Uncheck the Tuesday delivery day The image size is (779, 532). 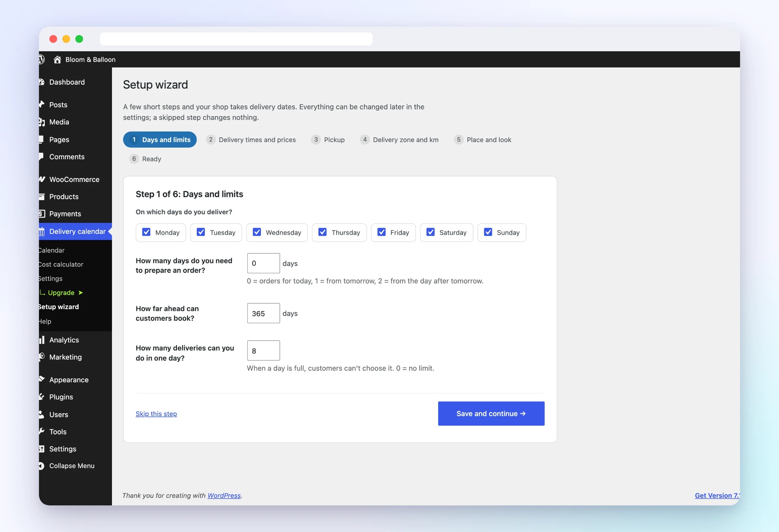[x=201, y=232]
